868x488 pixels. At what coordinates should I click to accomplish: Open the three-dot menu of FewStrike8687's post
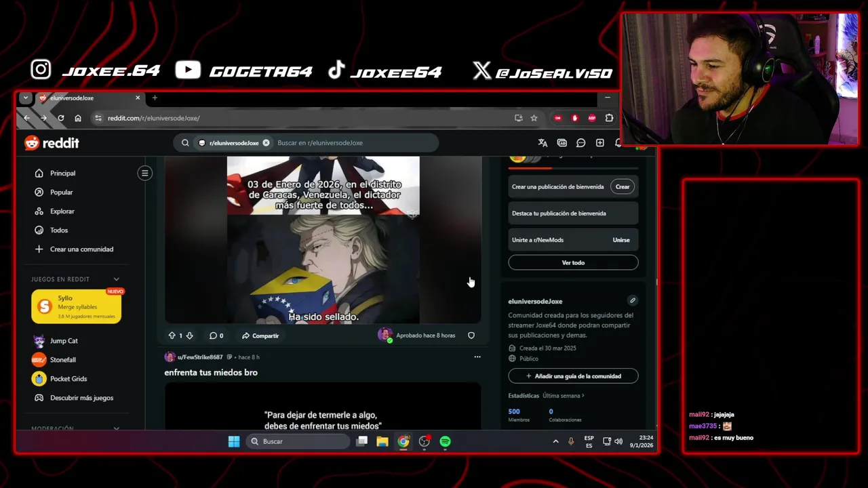[477, 357]
